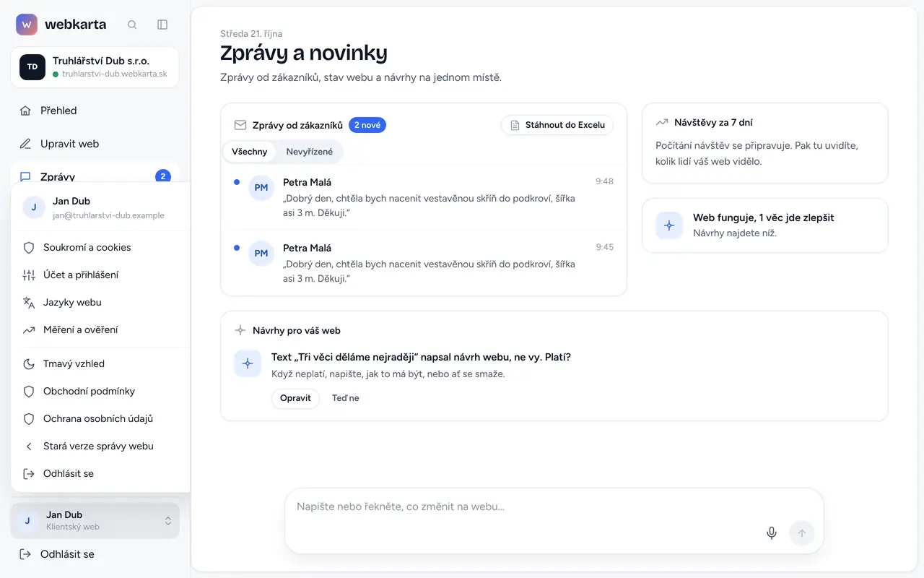
Task: Open the Truhlářství Dub s.r.o. site card
Action: point(95,67)
